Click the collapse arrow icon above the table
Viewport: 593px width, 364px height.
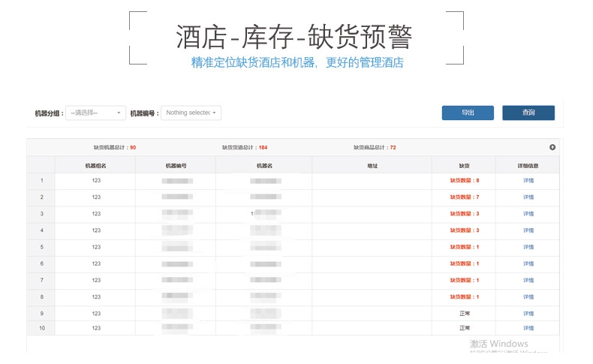tap(552, 147)
